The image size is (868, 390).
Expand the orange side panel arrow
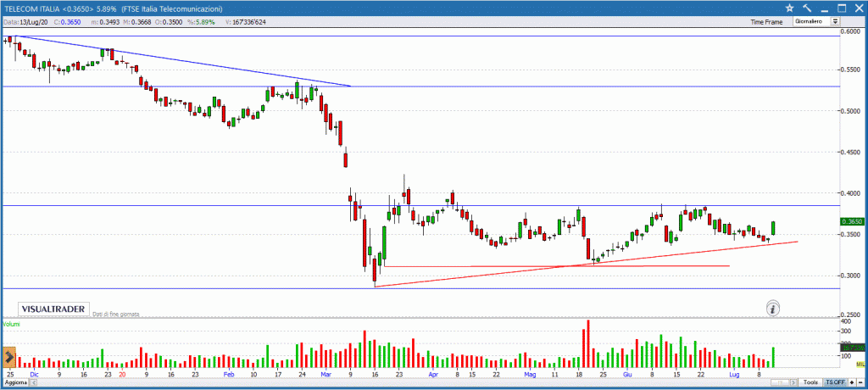[8, 357]
